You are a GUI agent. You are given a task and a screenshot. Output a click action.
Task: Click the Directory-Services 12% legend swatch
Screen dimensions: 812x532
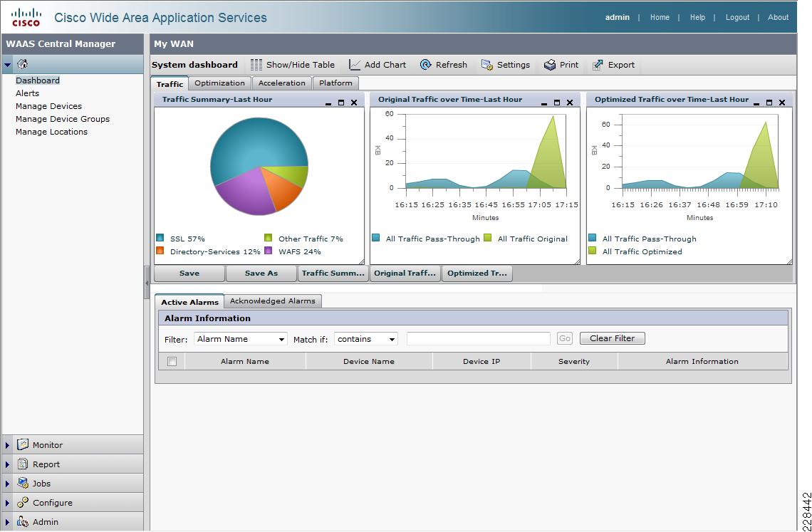point(160,251)
